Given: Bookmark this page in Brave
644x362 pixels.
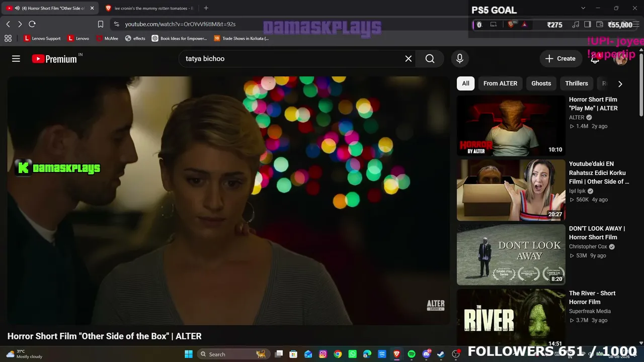Looking at the screenshot, I should 101,24.
